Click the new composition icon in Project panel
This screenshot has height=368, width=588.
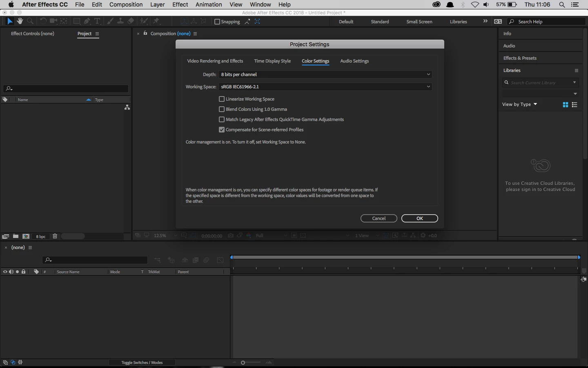point(26,236)
